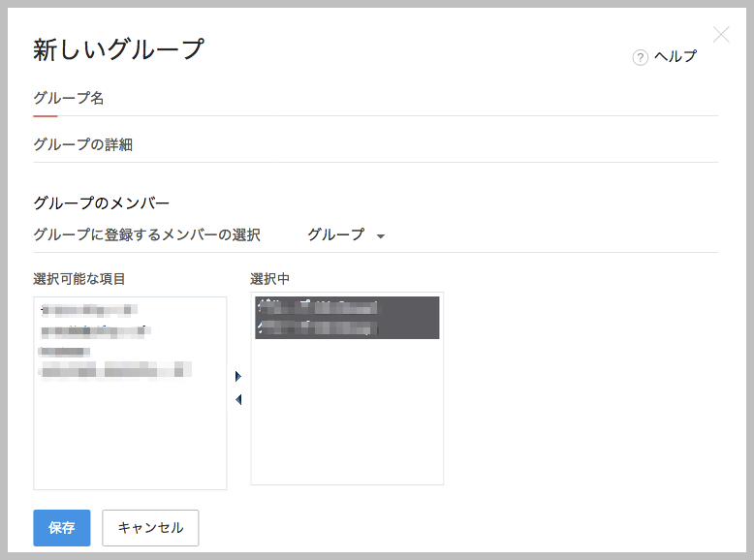The height and width of the screenshot is (560, 754).
Task: Click the dropdown caret next to グループ
Action: click(380, 236)
